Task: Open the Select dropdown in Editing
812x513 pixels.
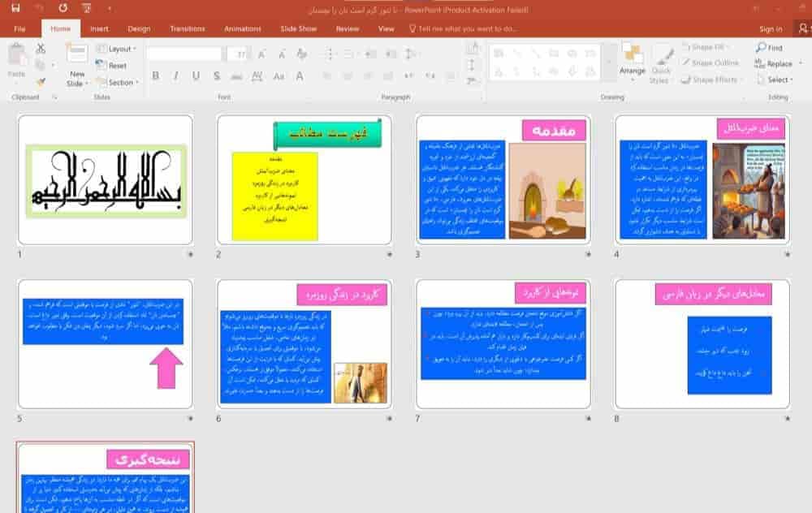Action: [x=775, y=80]
